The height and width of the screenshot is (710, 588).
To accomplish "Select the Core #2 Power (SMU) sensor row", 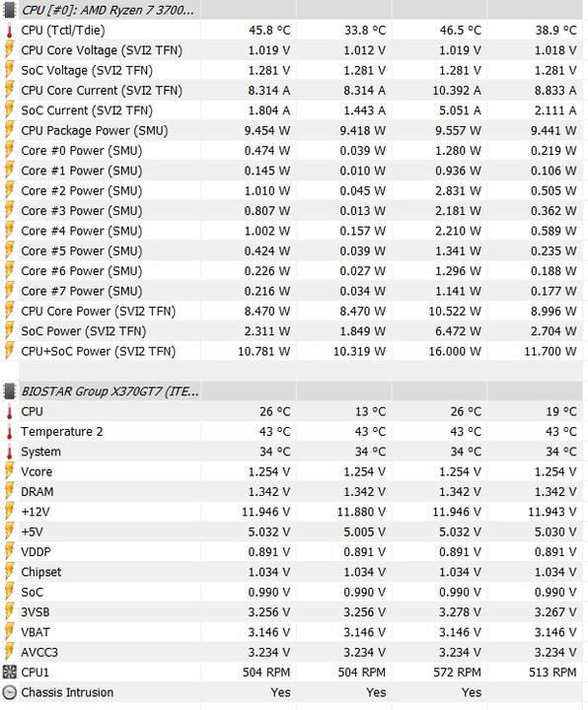I will (x=294, y=190).
